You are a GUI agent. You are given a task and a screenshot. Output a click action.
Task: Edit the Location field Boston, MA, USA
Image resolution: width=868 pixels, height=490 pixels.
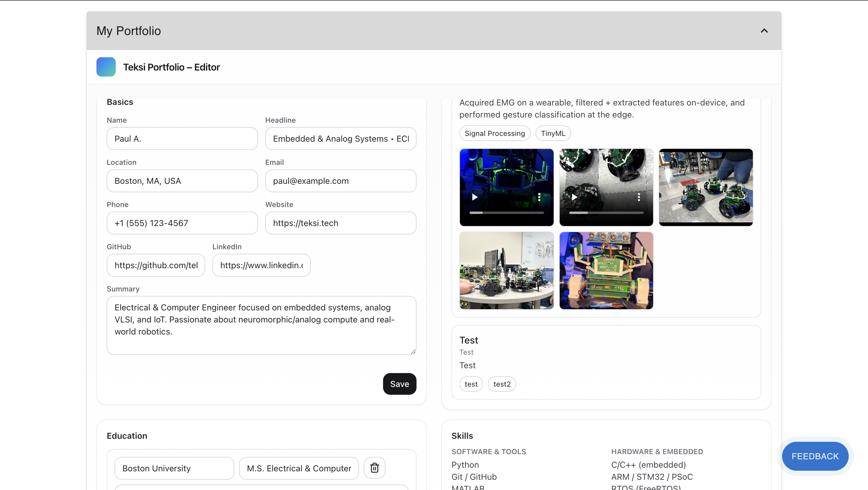[x=182, y=181]
